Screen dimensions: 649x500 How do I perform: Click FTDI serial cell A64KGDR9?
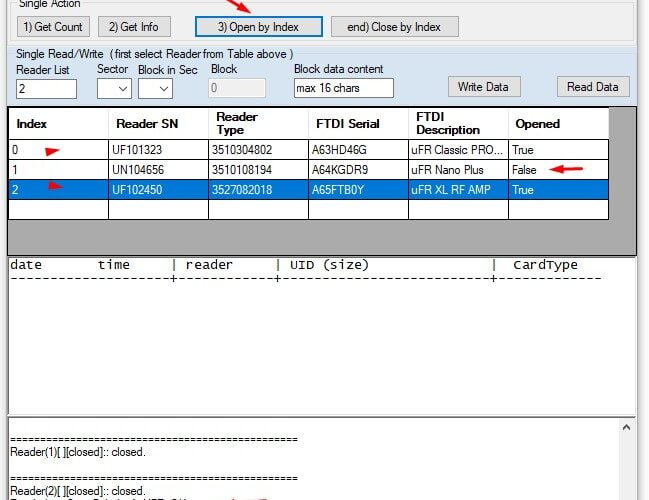point(358,170)
